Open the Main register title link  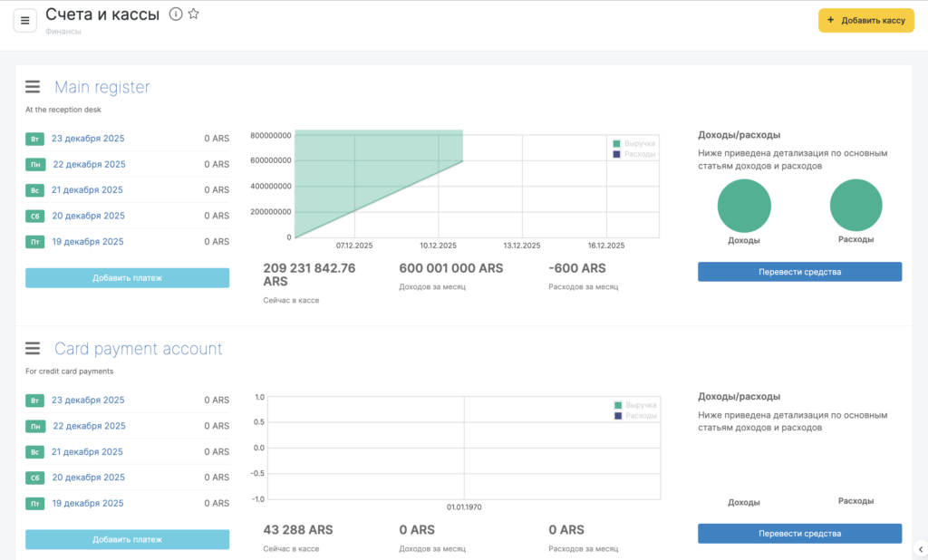click(101, 87)
